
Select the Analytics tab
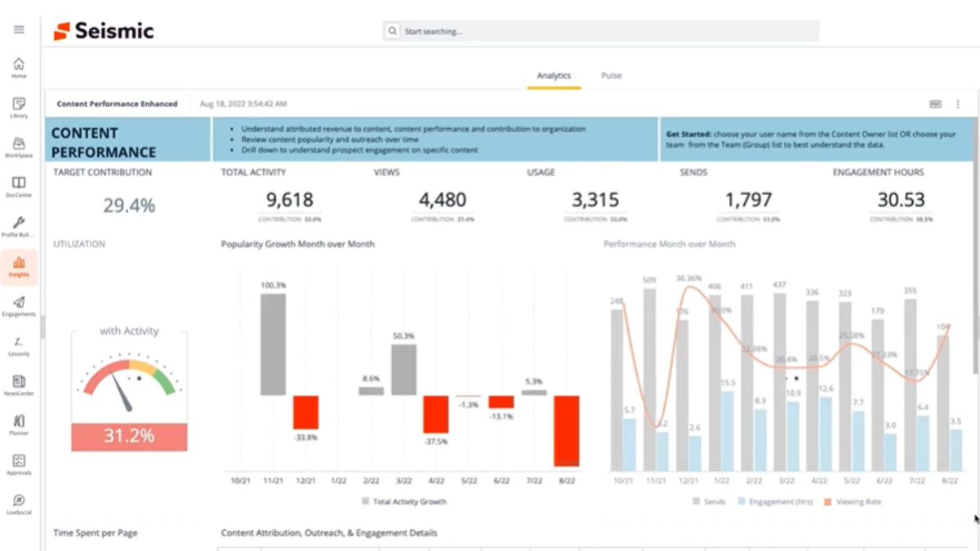point(554,75)
